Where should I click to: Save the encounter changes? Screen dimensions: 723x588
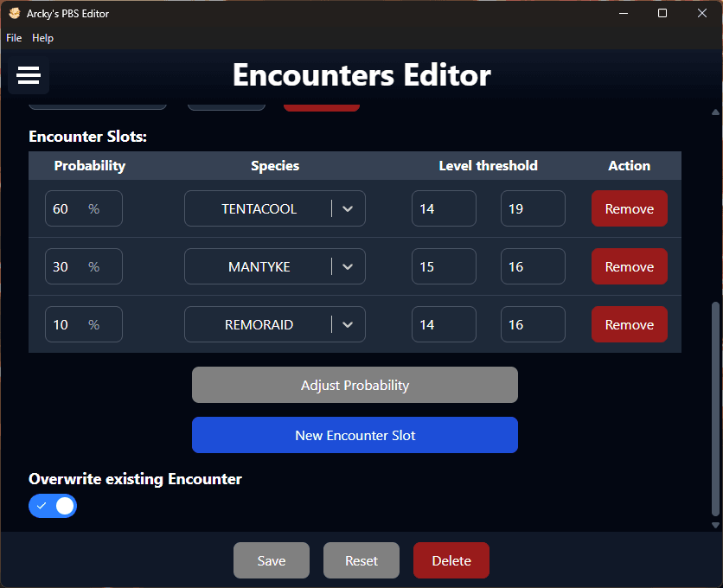pyautogui.click(x=271, y=561)
